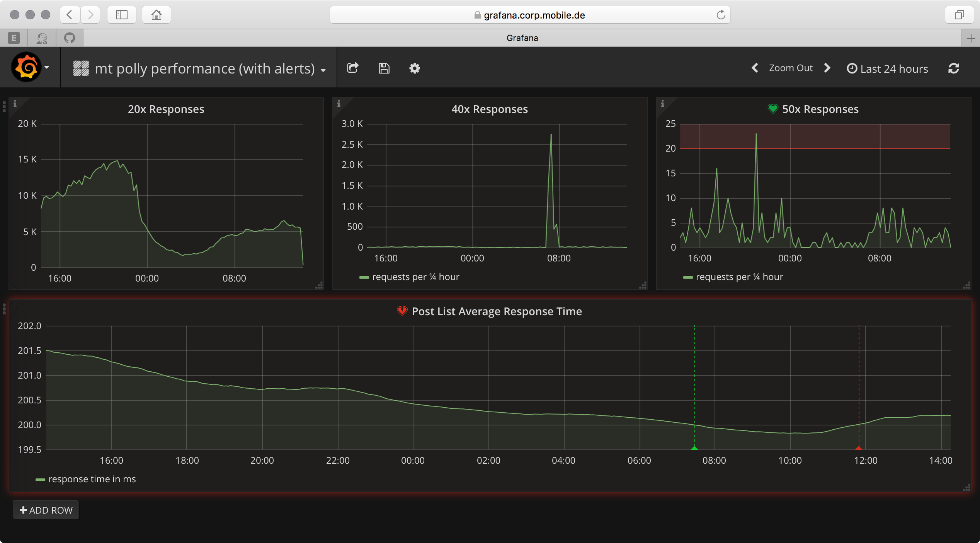Select the Grafana browser tab
This screenshot has width=980, height=543.
[522, 38]
